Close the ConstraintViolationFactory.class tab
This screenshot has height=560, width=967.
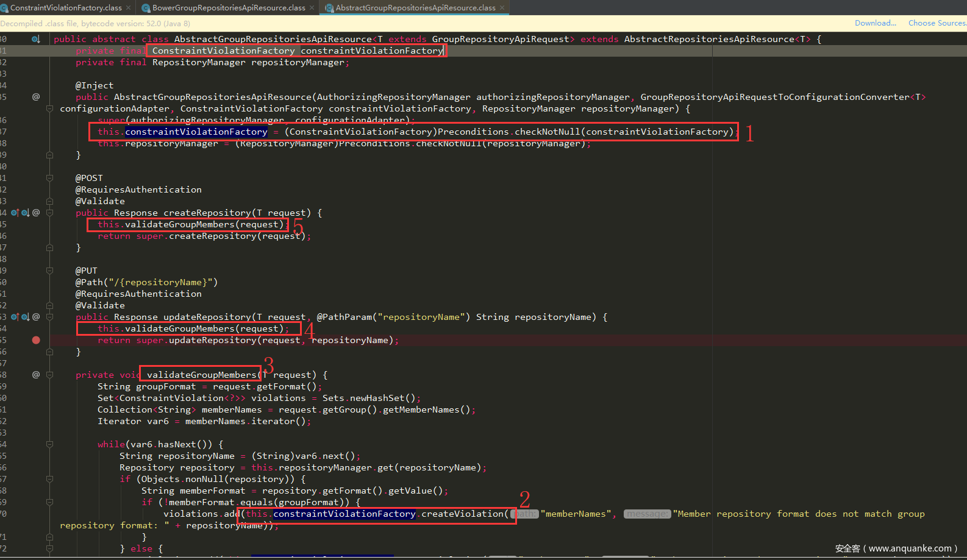[x=128, y=8]
